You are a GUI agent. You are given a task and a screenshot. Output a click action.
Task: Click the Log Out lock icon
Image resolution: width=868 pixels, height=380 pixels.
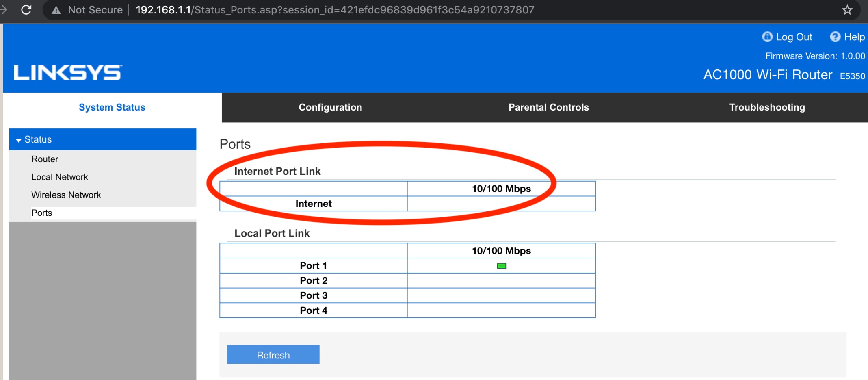click(767, 37)
